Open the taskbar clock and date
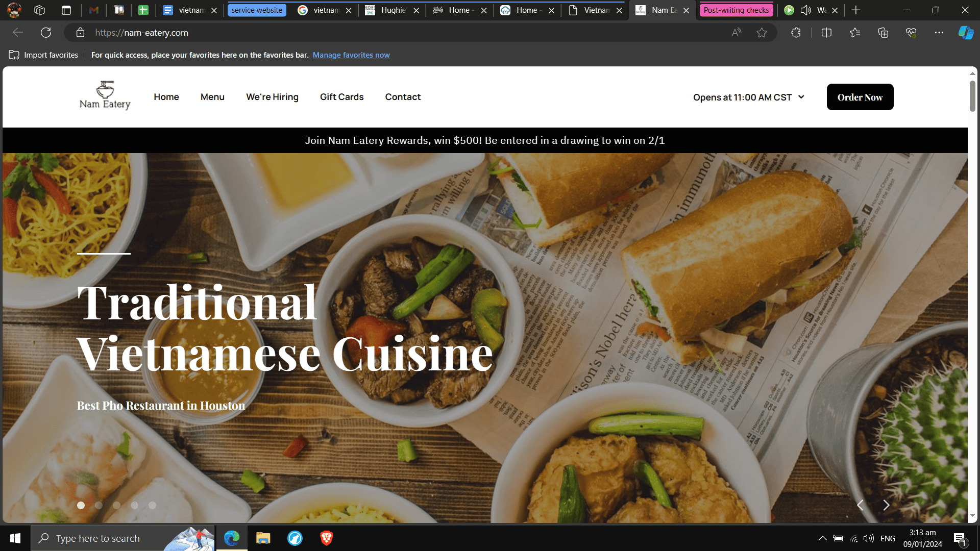The image size is (980, 551). (x=922, y=538)
